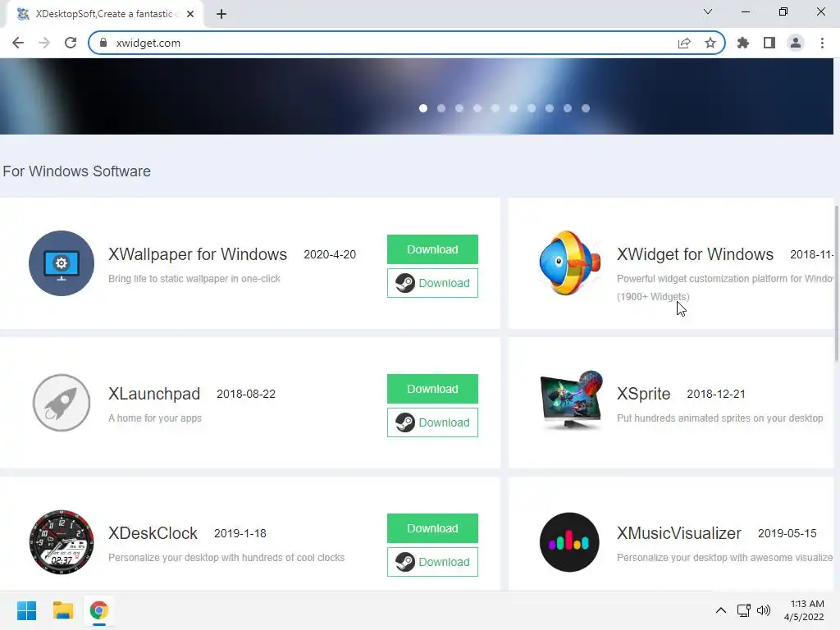Select the first carousel slide dot
Screen dimensions: 840x630
tap(423, 108)
